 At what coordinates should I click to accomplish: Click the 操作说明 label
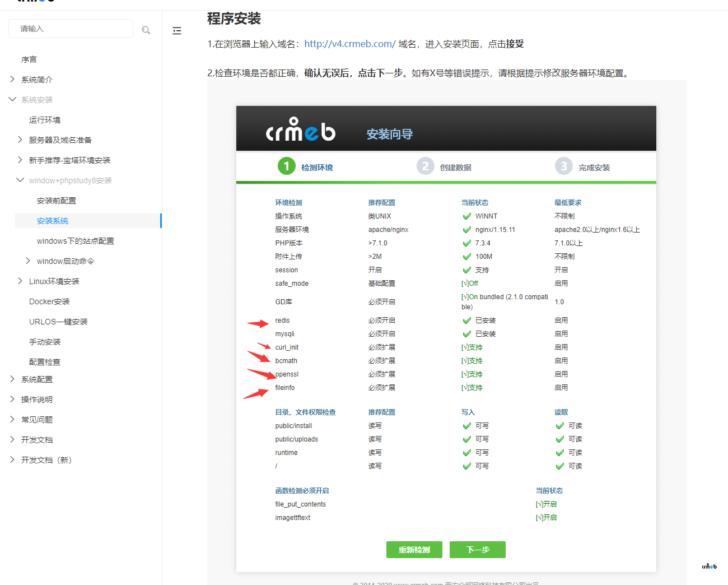point(37,400)
